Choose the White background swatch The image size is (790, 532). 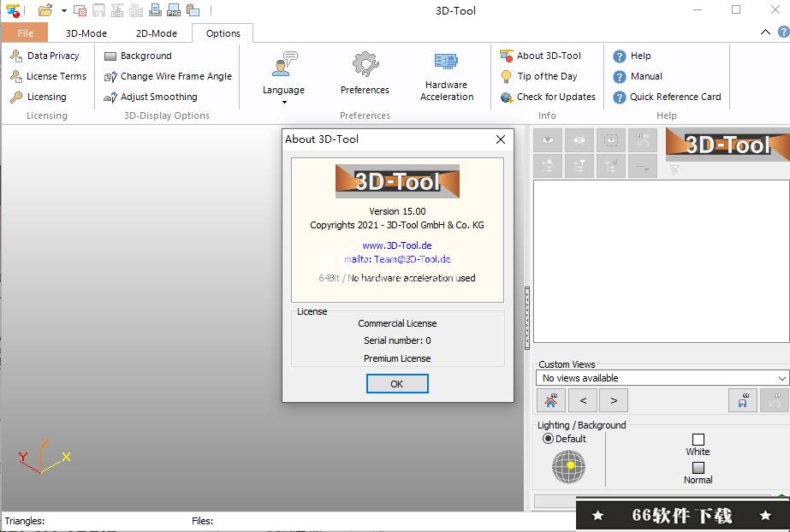[x=698, y=440]
